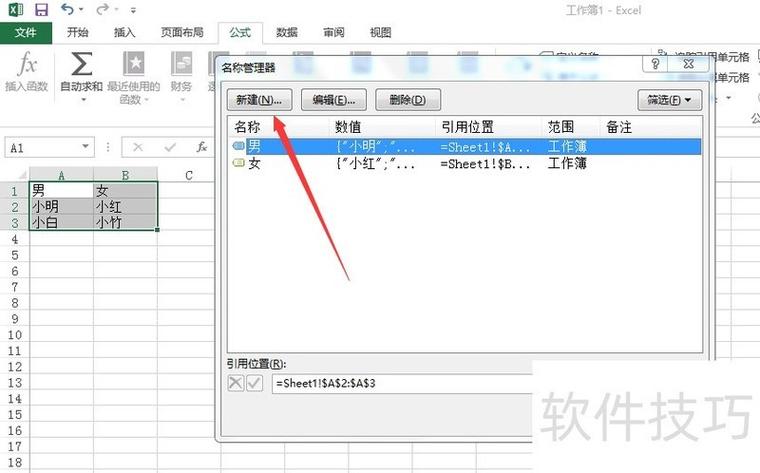Switch to the 插入 ribbon tab

click(x=125, y=32)
